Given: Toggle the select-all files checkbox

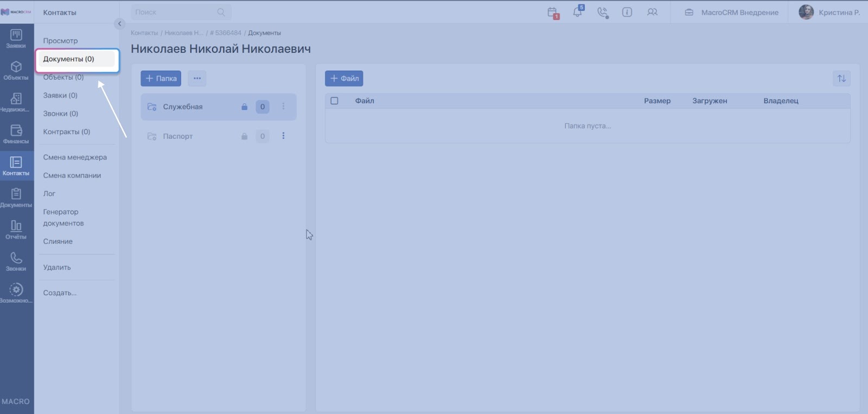Looking at the screenshot, I should pyautogui.click(x=335, y=101).
